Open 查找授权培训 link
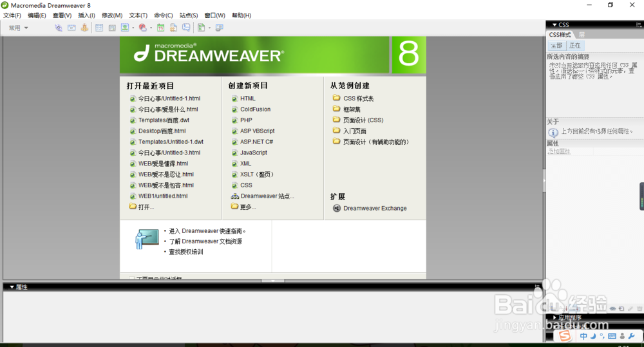This screenshot has height=347, width=644. coord(185,252)
